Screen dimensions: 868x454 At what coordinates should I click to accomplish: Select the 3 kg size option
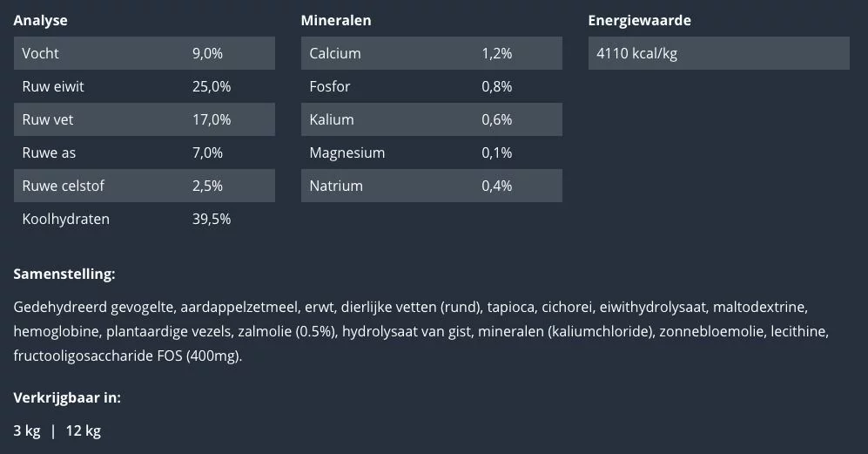[x=26, y=430]
